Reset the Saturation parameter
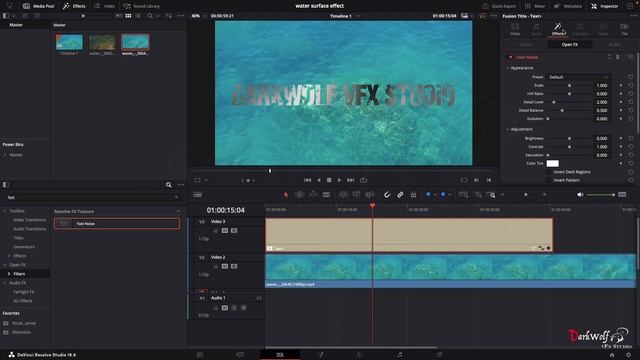The height and width of the screenshot is (360, 640). coord(631,155)
